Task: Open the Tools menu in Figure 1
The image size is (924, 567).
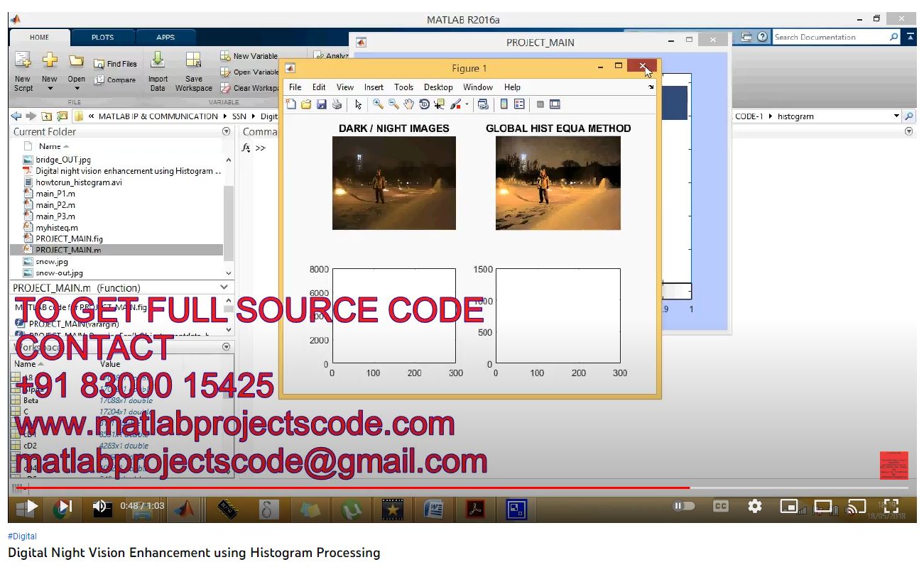Action: [x=403, y=87]
